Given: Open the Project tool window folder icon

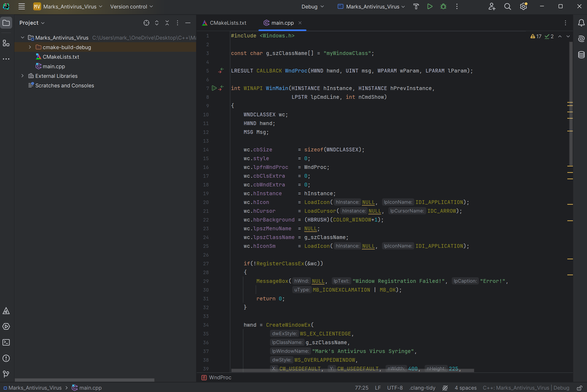Looking at the screenshot, I should tap(6, 23).
